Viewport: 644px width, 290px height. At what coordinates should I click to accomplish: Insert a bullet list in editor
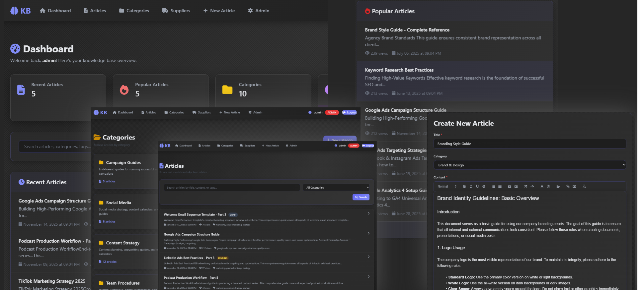point(500,186)
